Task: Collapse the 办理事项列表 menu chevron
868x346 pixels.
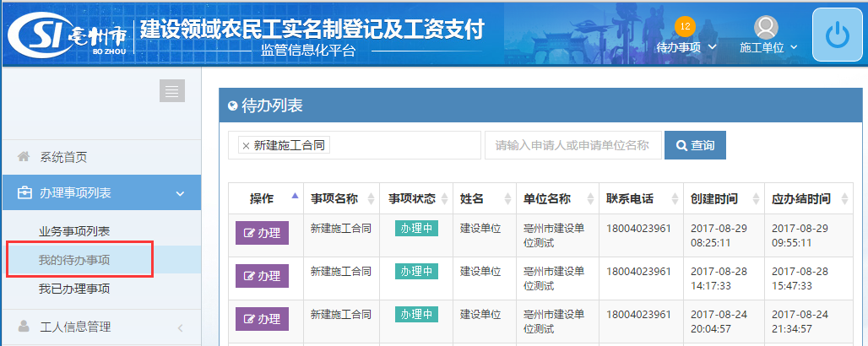Action: pos(179,193)
